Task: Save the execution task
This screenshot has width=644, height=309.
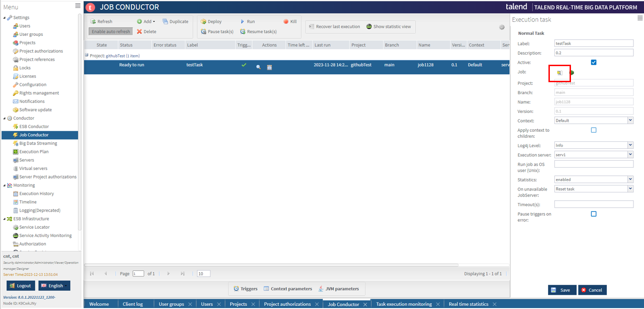Action: coord(562,290)
